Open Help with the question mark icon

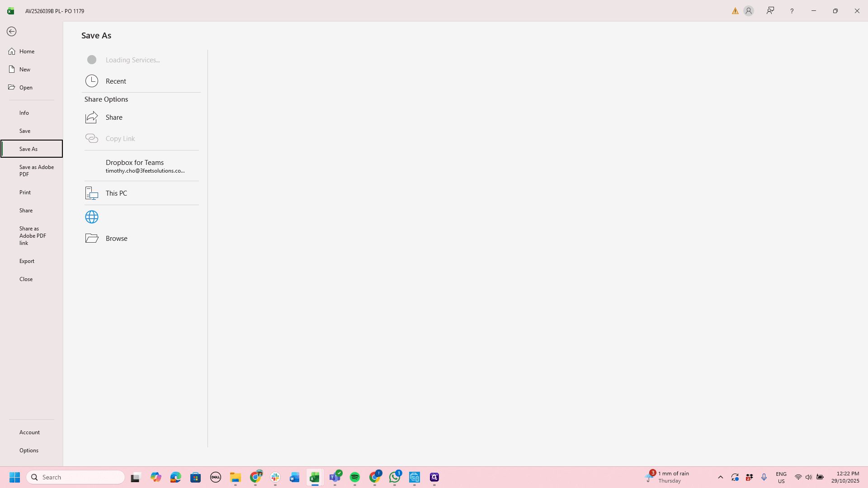(x=792, y=11)
